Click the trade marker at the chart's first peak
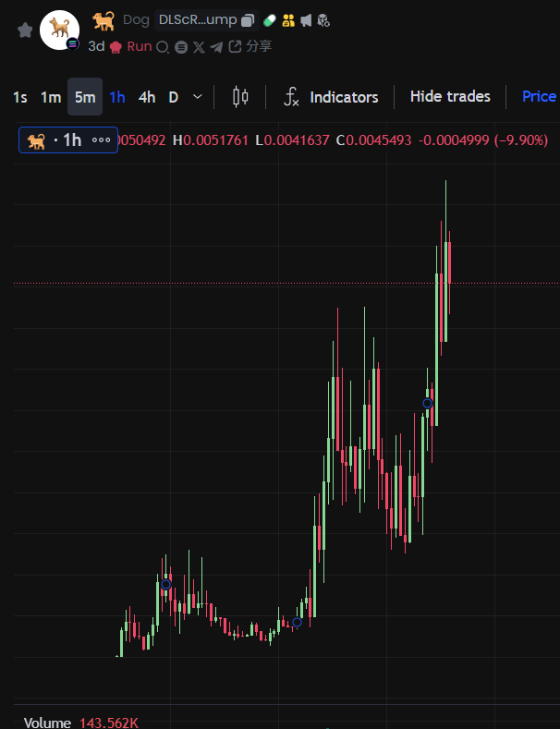The image size is (560, 729). click(166, 585)
